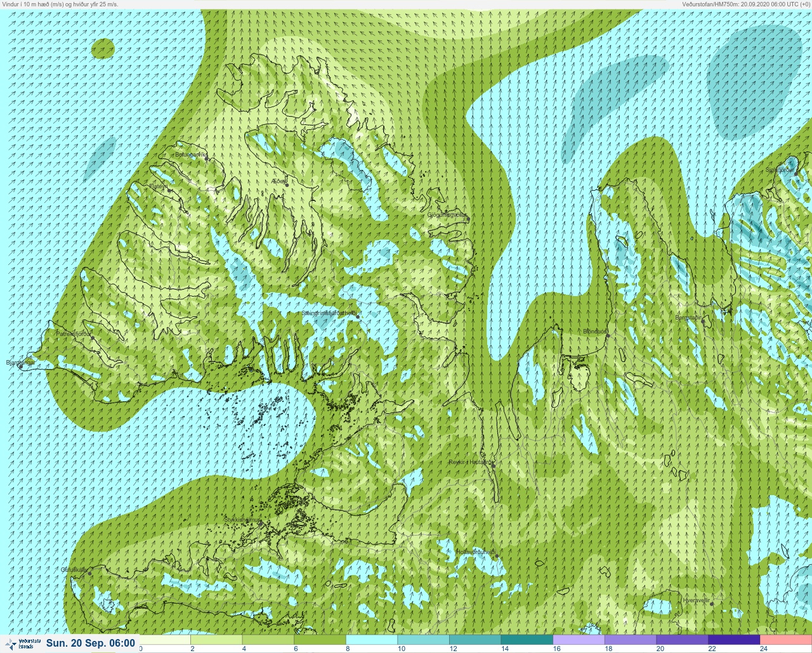Click the station dot at Blönduós
This screenshot has width=812, height=653.
(608, 336)
